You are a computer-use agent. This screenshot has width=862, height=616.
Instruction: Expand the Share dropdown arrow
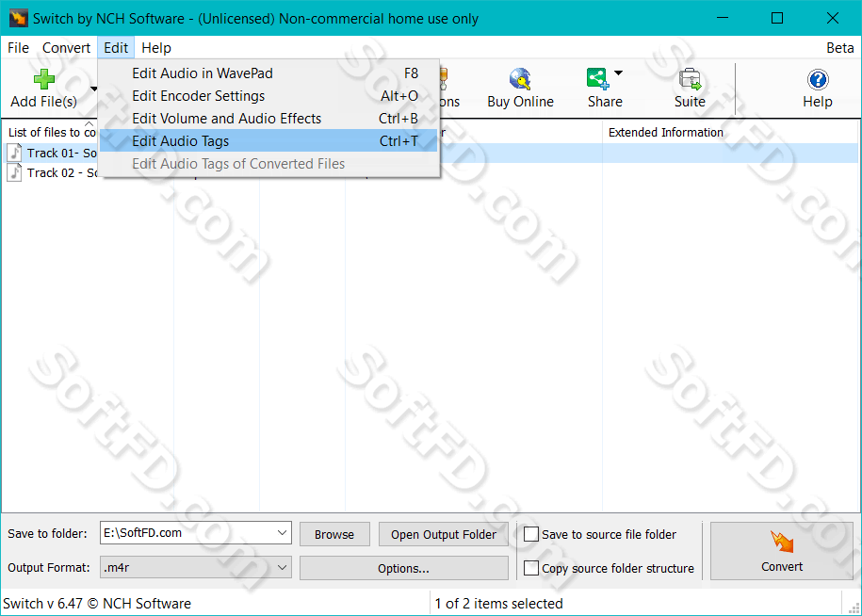pos(618,73)
